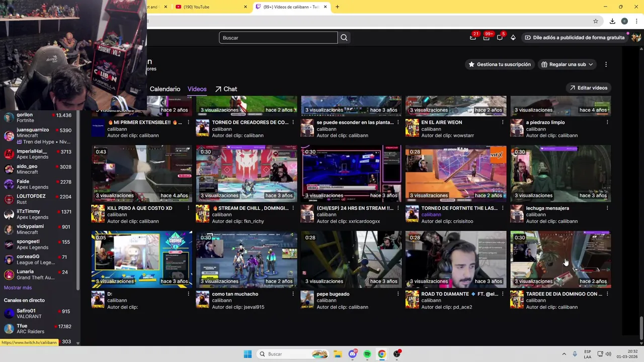Open Safiro01 VALORANT live channel
This screenshot has width=644, height=362.
coord(38,314)
